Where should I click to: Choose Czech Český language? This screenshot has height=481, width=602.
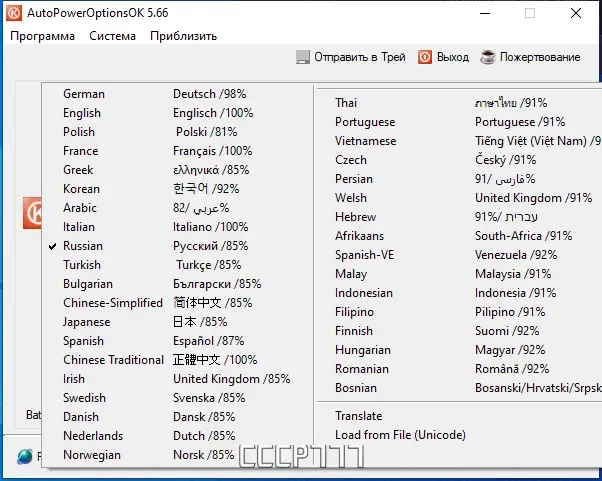[x=459, y=160]
